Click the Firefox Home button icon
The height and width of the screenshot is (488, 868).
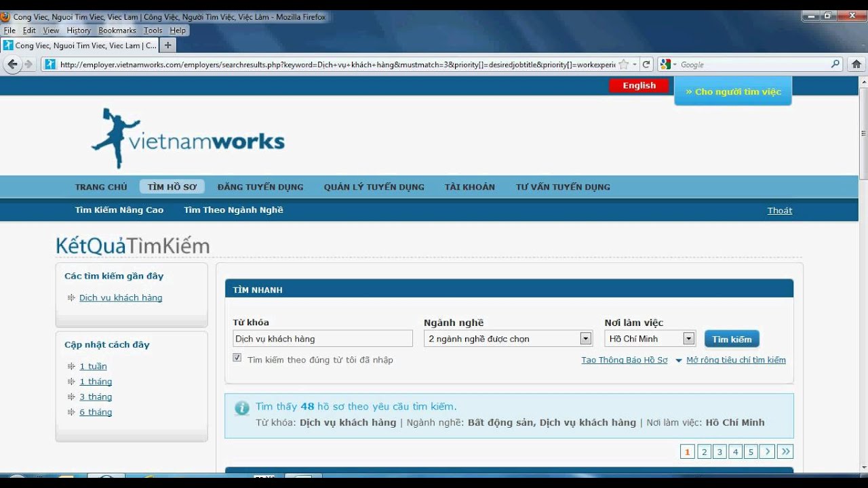[x=856, y=64]
